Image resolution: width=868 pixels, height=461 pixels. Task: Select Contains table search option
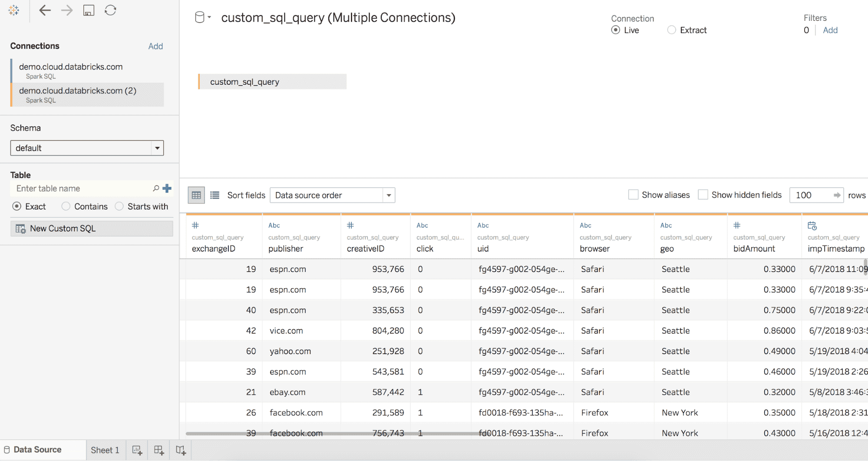[66, 206]
